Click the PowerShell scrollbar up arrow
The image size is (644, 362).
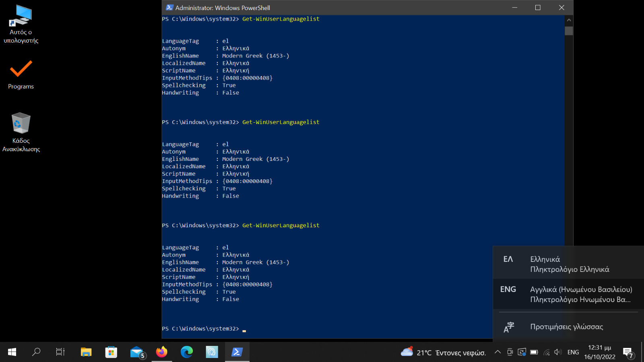point(569,20)
